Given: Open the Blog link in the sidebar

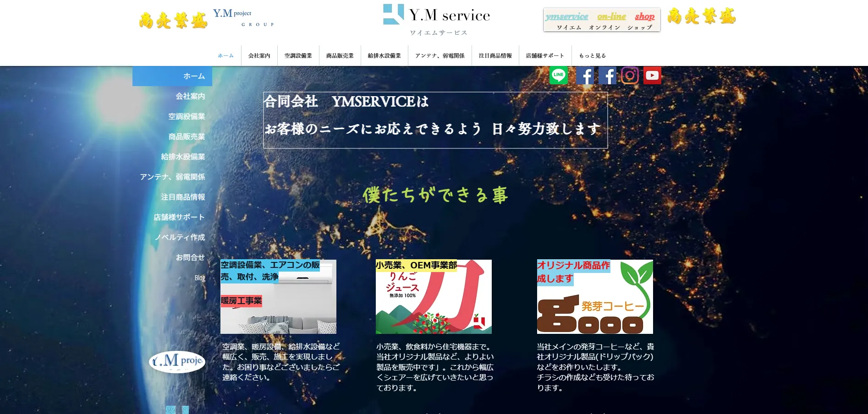Looking at the screenshot, I should (x=200, y=278).
